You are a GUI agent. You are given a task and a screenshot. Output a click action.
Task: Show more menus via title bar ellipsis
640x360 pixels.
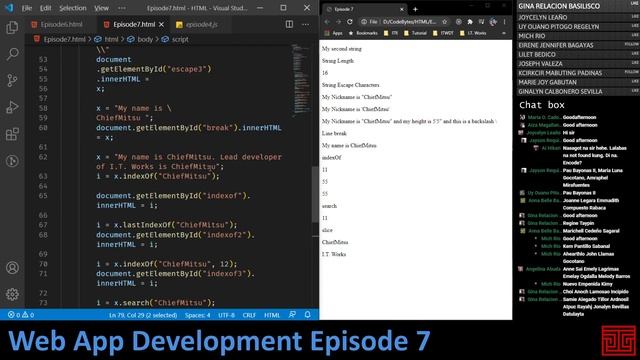(122, 8)
